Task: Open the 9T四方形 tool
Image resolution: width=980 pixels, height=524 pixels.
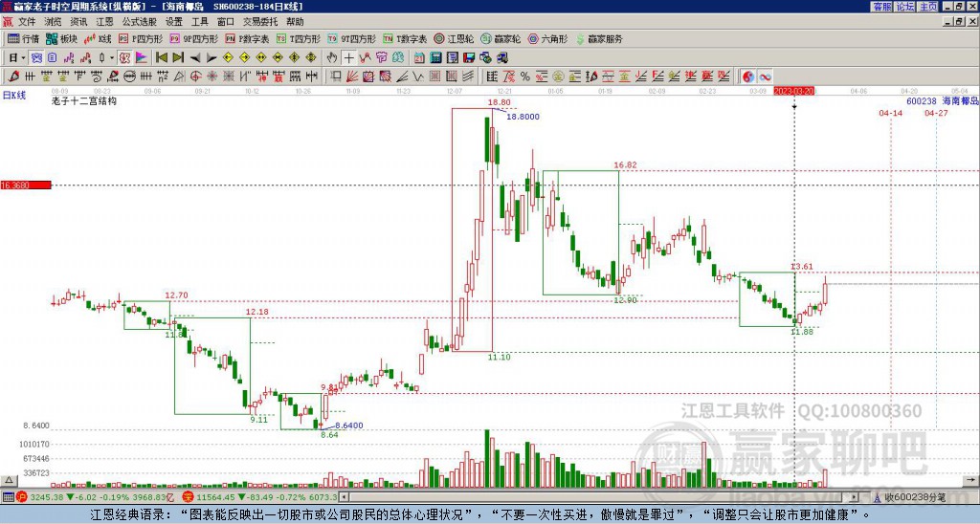Action: point(351,38)
